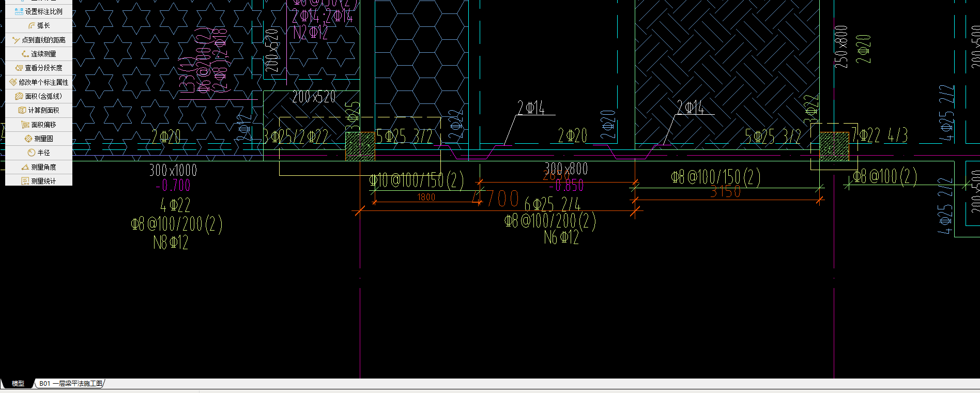Select 计算侧面积 side area tool
Screen dimensions: 980x393
pos(39,110)
